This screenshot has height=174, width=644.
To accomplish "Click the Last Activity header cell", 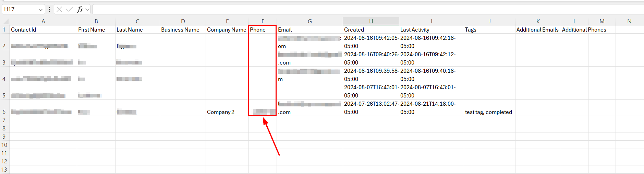I will click(431, 30).
